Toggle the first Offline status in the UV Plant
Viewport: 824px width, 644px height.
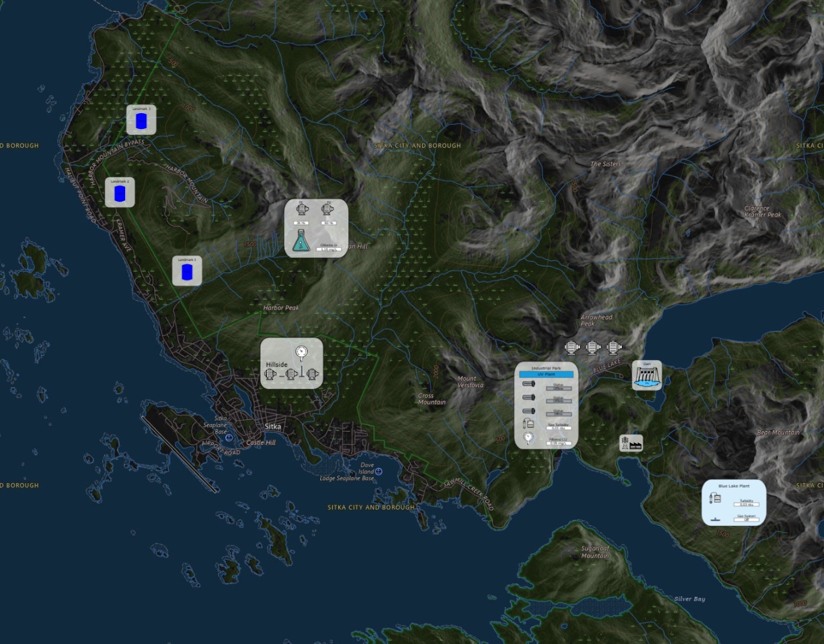(559, 388)
